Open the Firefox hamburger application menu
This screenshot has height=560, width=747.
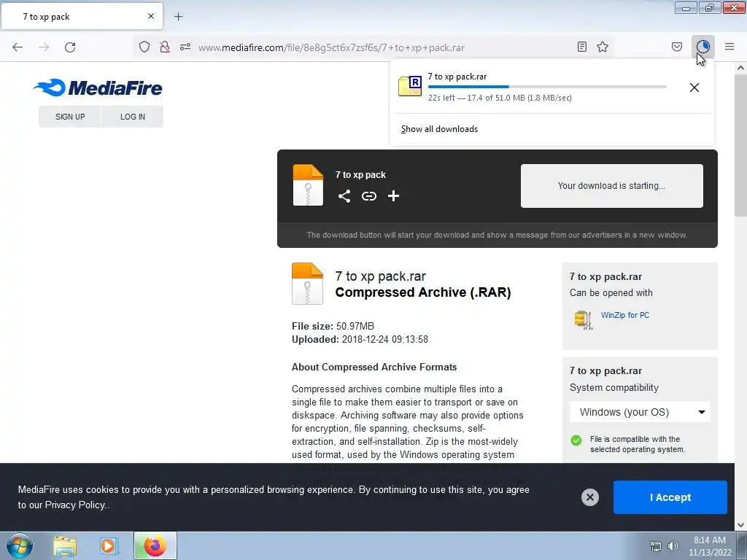729,47
